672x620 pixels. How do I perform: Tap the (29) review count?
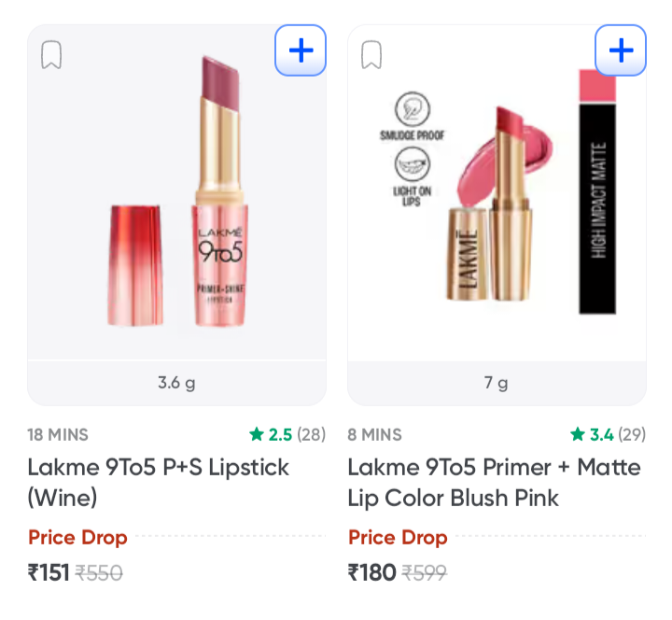pyautogui.click(x=631, y=435)
